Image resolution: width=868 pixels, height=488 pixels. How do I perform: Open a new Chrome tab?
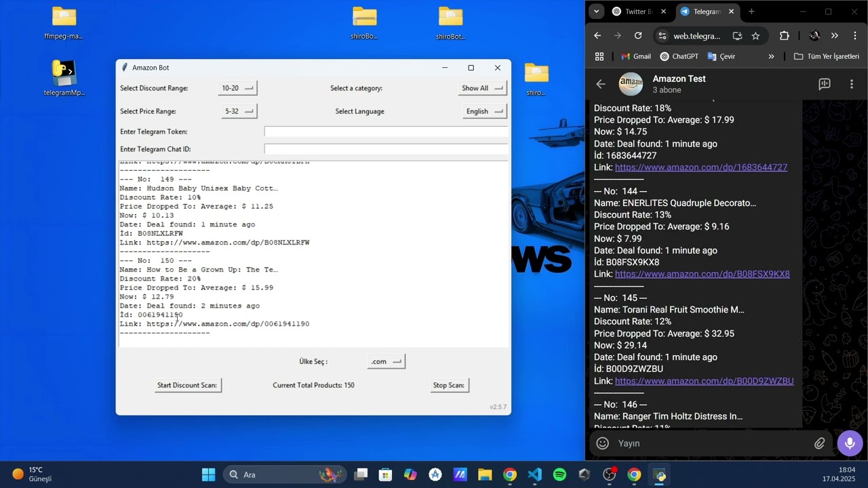751,12
